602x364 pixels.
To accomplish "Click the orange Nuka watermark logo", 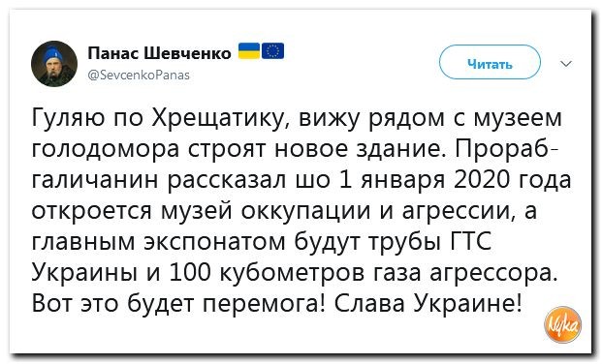I will point(562,324).
